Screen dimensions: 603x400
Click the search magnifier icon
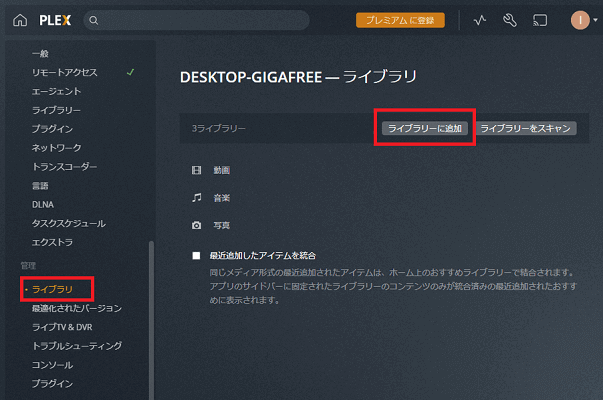click(93, 20)
